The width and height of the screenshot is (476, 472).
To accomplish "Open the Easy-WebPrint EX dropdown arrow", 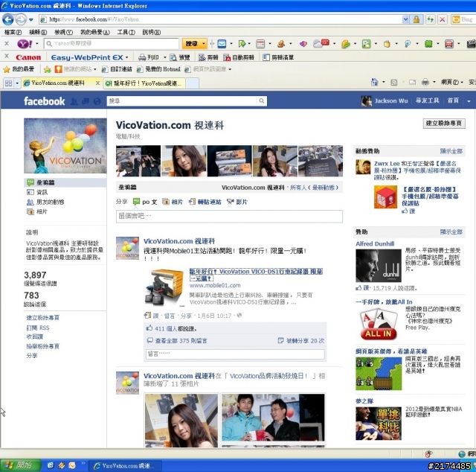I will point(127,57).
